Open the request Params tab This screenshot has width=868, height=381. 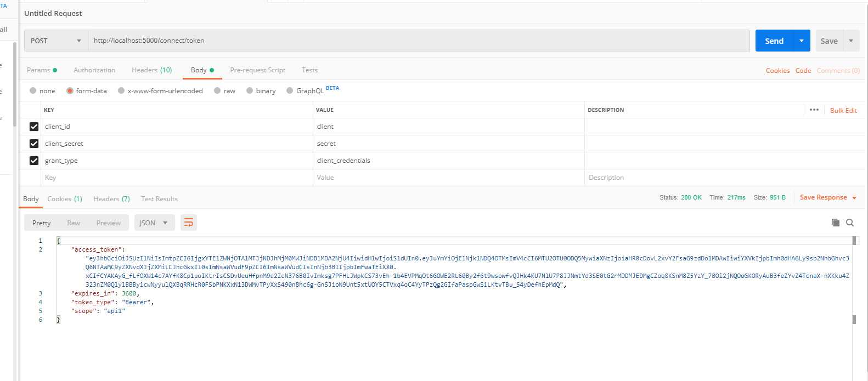[42, 70]
